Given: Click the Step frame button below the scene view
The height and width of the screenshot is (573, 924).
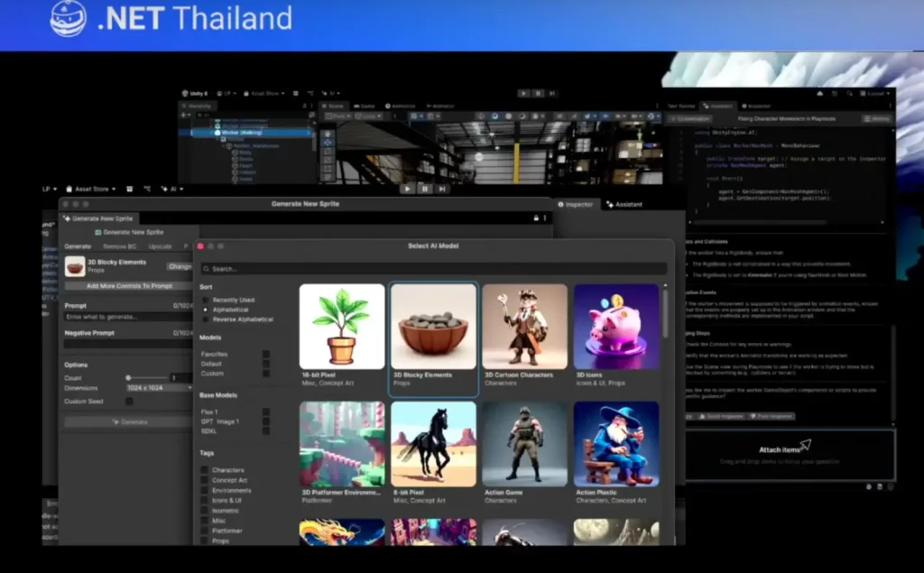Looking at the screenshot, I should pos(442,189).
